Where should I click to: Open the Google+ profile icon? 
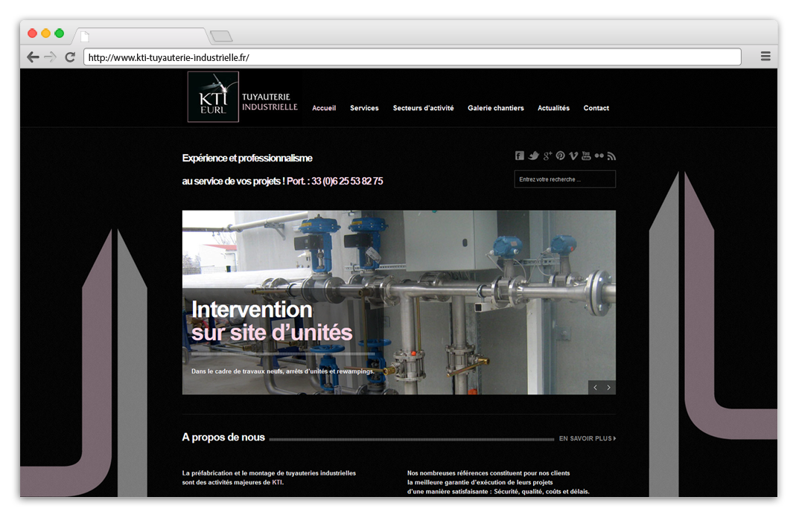[x=547, y=156]
